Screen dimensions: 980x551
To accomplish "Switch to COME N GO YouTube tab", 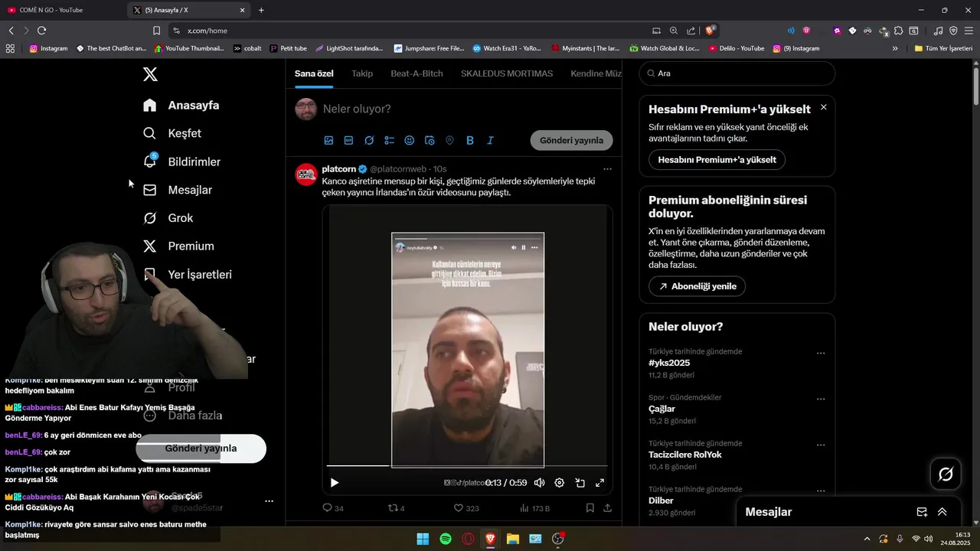I will tap(61, 10).
